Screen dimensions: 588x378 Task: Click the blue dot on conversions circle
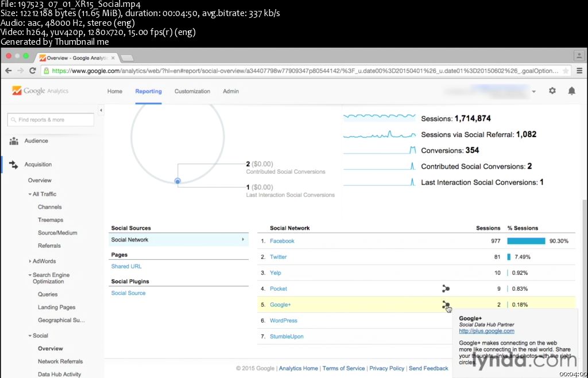click(x=178, y=181)
